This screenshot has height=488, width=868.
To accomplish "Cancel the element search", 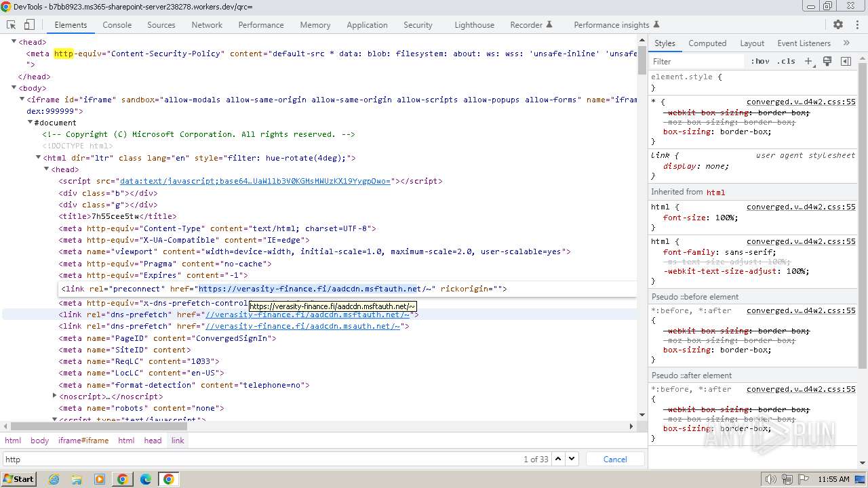I will [x=615, y=459].
